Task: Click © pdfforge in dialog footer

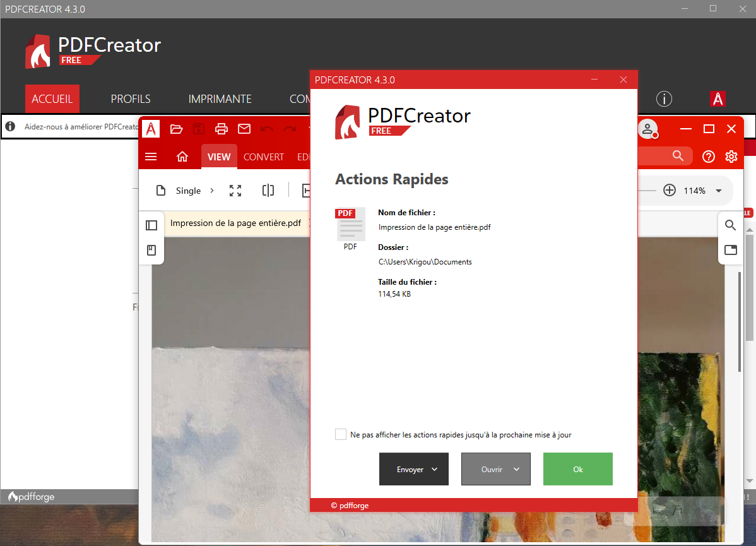Action: pos(350,505)
